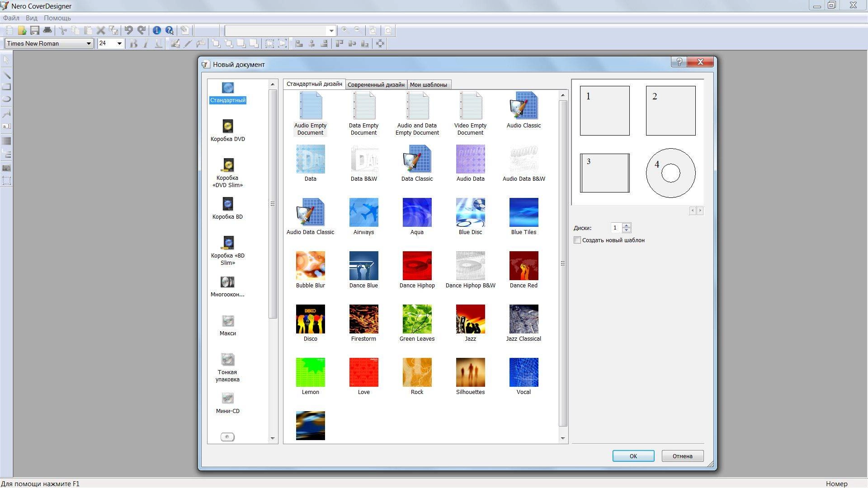
Task: Choose Video Empty Document template
Action: (x=470, y=113)
